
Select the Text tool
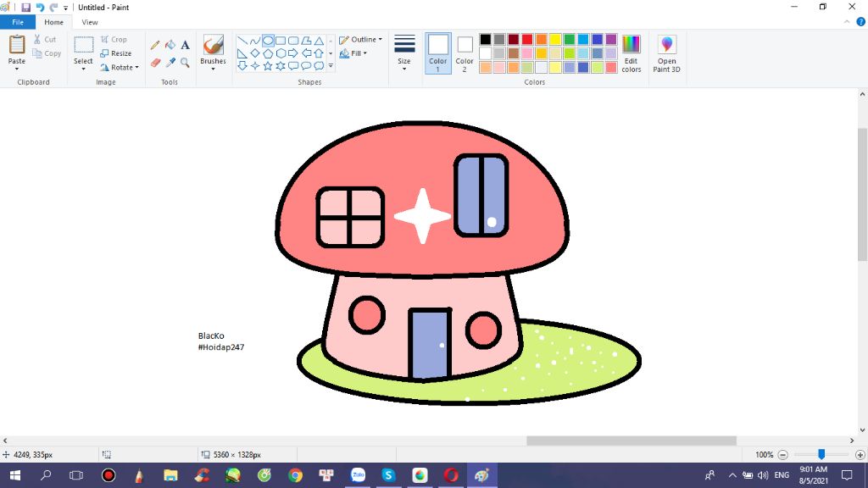[x=185, y=45]
